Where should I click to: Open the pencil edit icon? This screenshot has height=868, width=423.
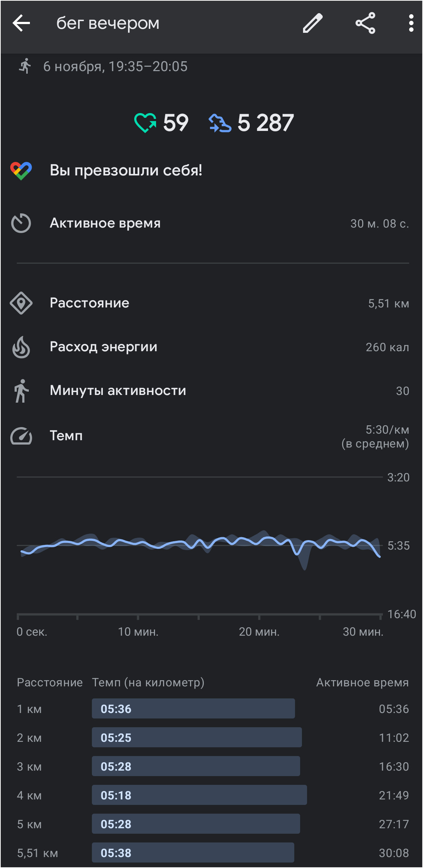pyautogui.click(x=313, y=23)
